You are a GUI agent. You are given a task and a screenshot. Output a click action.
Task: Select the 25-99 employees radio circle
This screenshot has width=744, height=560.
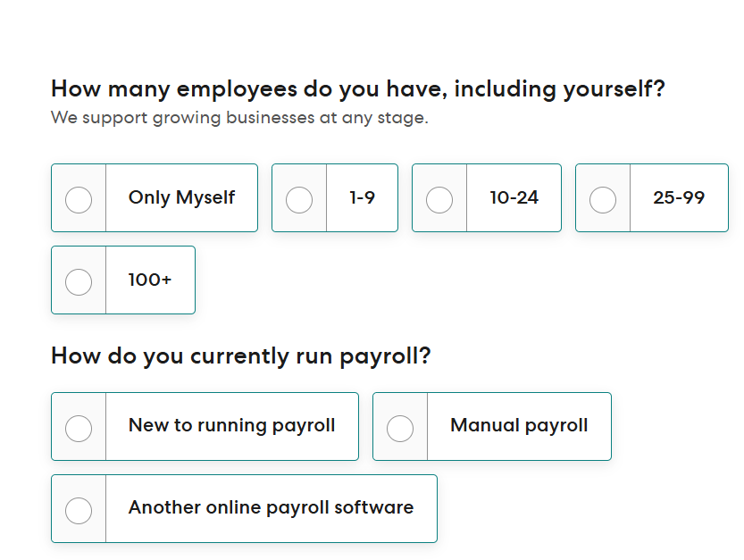[603, 199]
